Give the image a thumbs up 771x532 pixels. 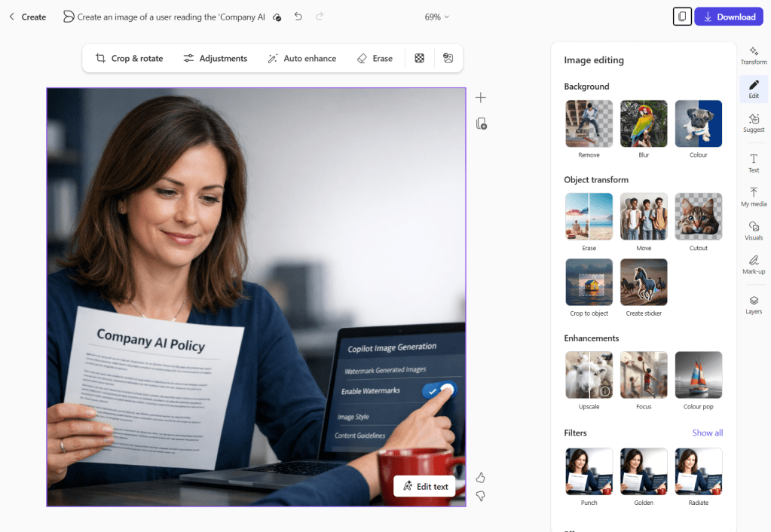(480, 477)
